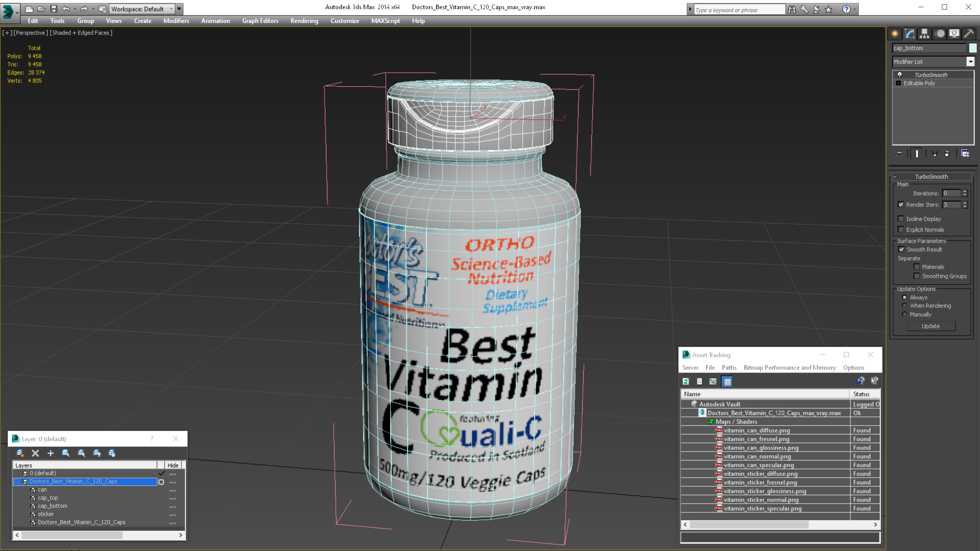This screenshot has width=980, height=551.
Task: Open the Utilities command panel tab
Action: pyautogui.click(x=969, y=34)
